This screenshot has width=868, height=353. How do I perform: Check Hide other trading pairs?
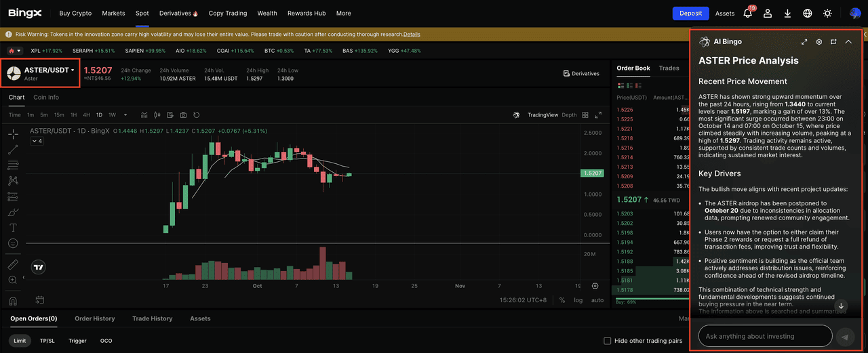(608, 341)
